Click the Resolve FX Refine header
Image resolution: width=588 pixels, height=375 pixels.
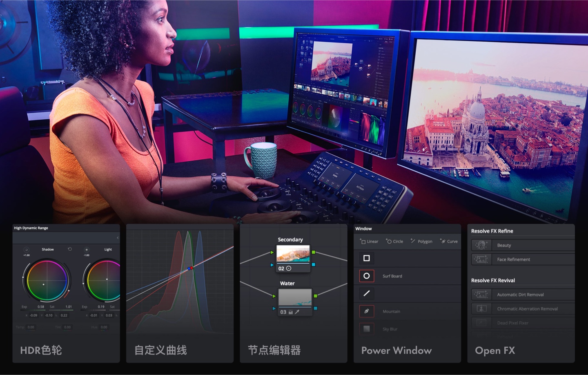pos(492,231)
